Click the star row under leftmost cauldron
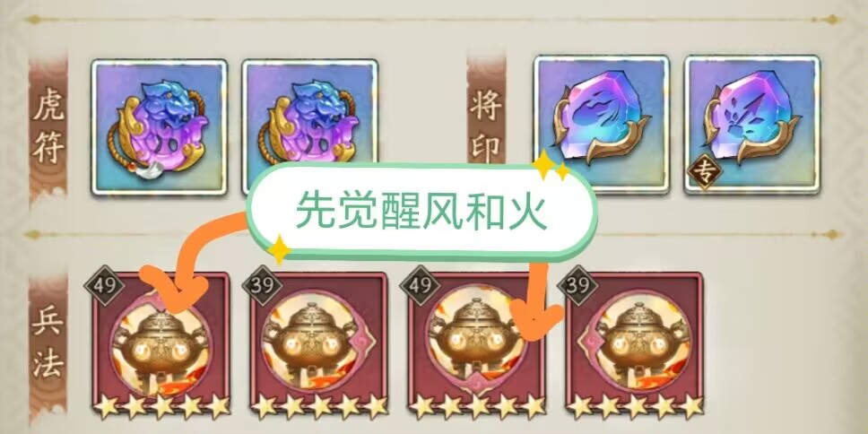The image size is (868, 434). coord(161,407)
